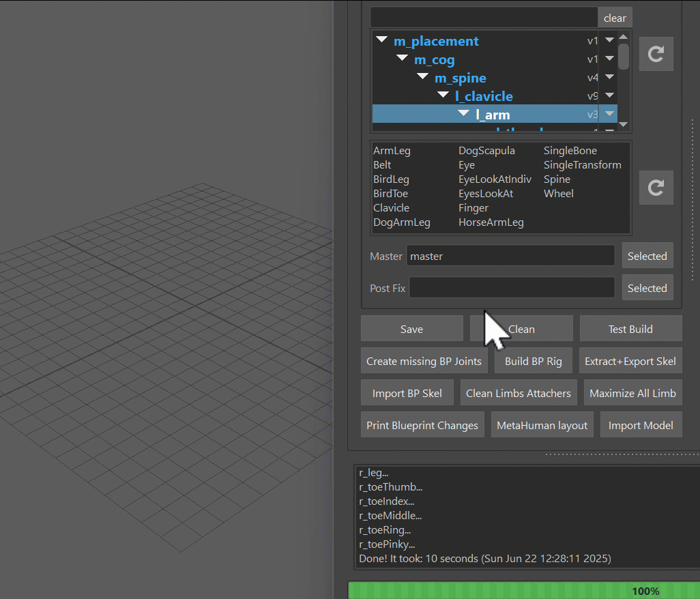Collapse the m_cog tree node
700x599 pixels.
coord(403,57)
